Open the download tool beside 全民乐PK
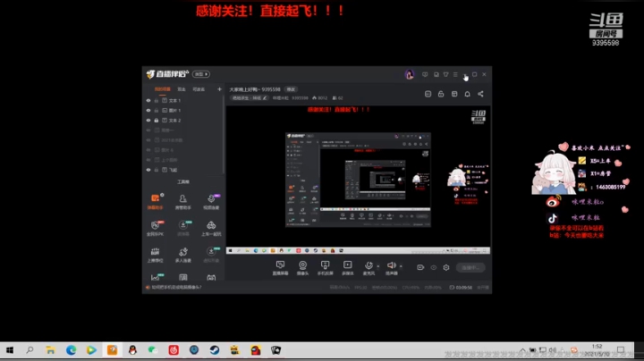The width and height of the screenshot is (644, 361). [x=183, y=228]
